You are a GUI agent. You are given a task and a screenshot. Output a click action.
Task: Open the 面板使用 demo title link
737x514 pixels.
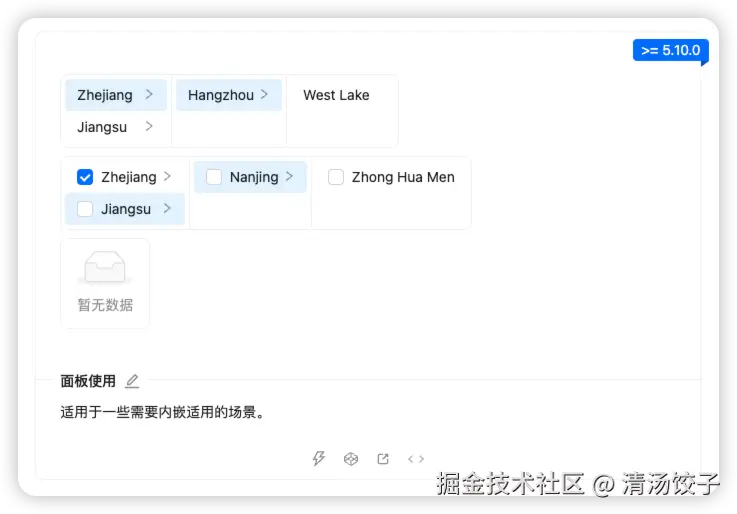88,381
